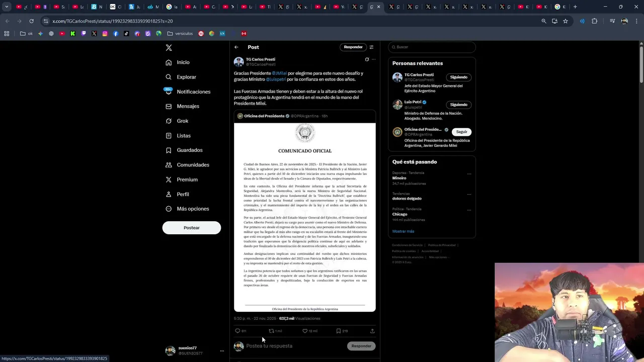Click the X logo in sidebar
Viewport: 644px width, 362px height.
coord(169,48)
